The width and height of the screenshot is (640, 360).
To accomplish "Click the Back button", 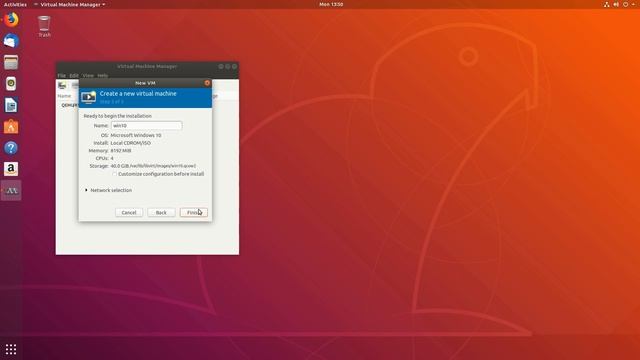I will (x=161, y=213).
